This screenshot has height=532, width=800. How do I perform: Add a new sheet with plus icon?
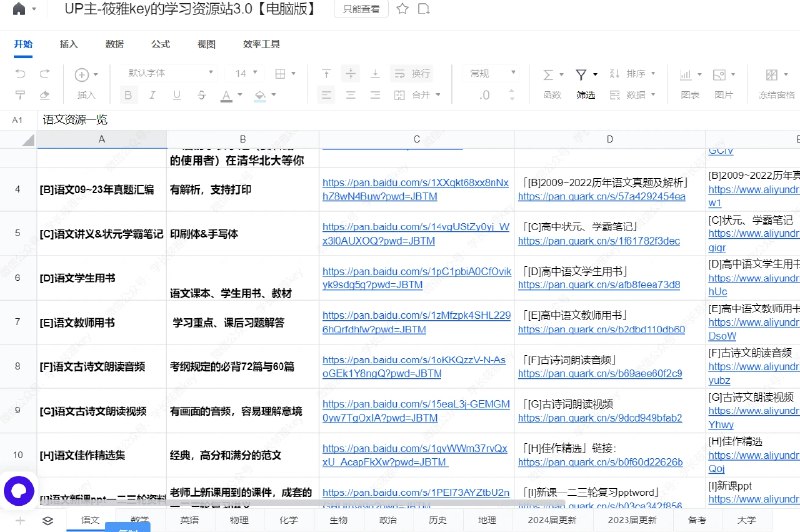click(20, 521)
